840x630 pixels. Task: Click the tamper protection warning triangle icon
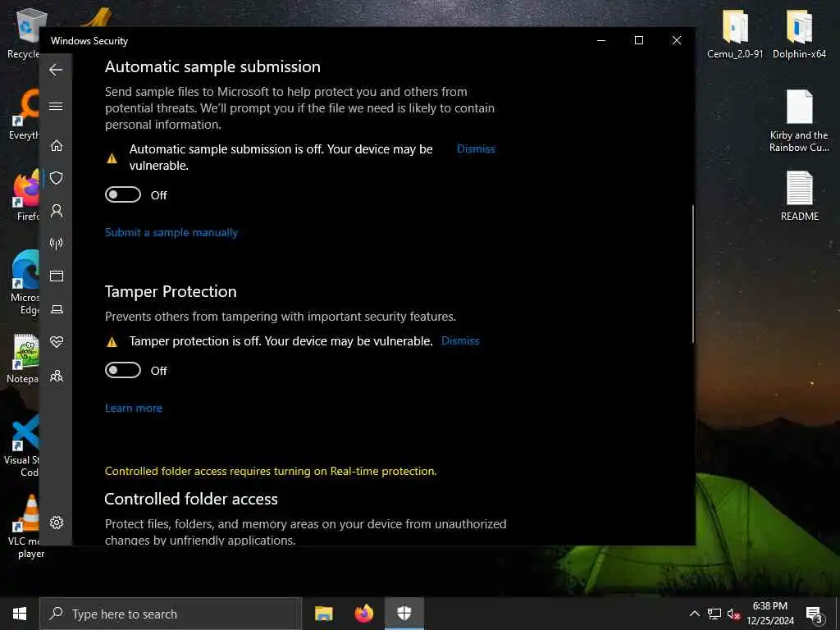pyautogui.click(x=112, y=342)
